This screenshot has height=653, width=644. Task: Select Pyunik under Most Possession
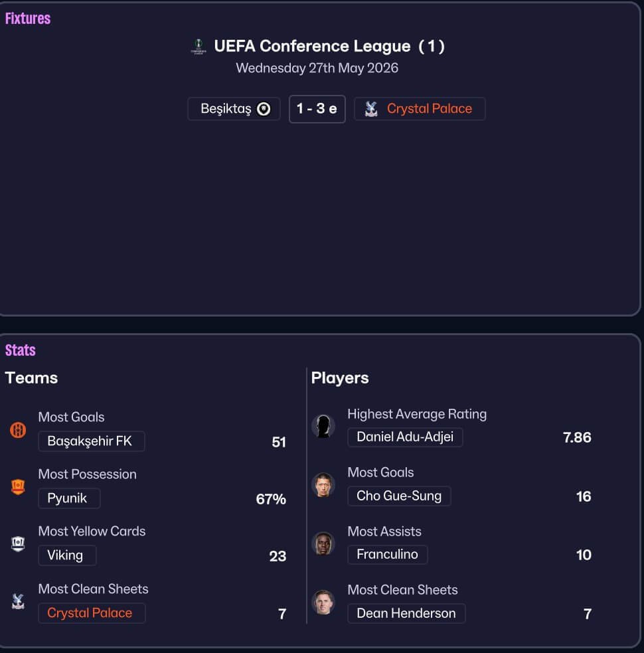69,498
